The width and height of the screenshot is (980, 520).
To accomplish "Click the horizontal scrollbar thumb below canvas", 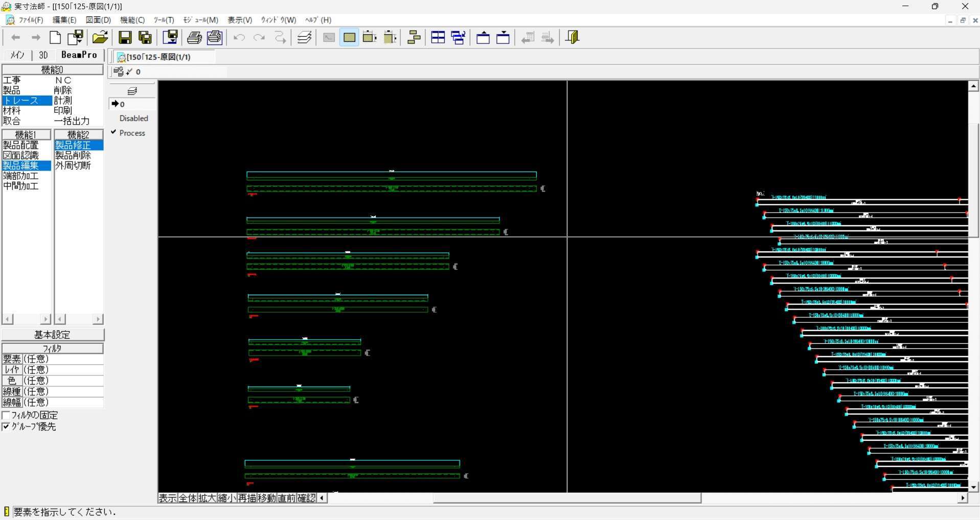I will pos(566,498).
